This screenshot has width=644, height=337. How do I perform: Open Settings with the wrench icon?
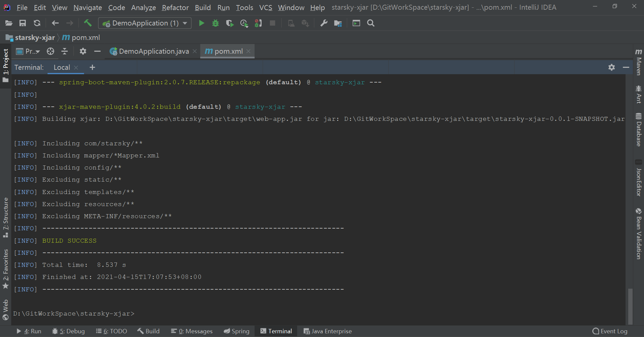coord(324,23)
